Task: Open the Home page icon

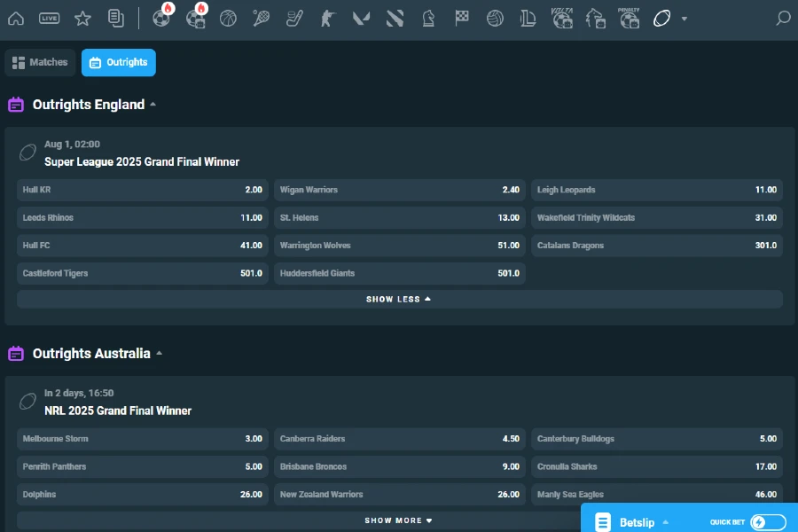Action: click(x=14, y=18)
